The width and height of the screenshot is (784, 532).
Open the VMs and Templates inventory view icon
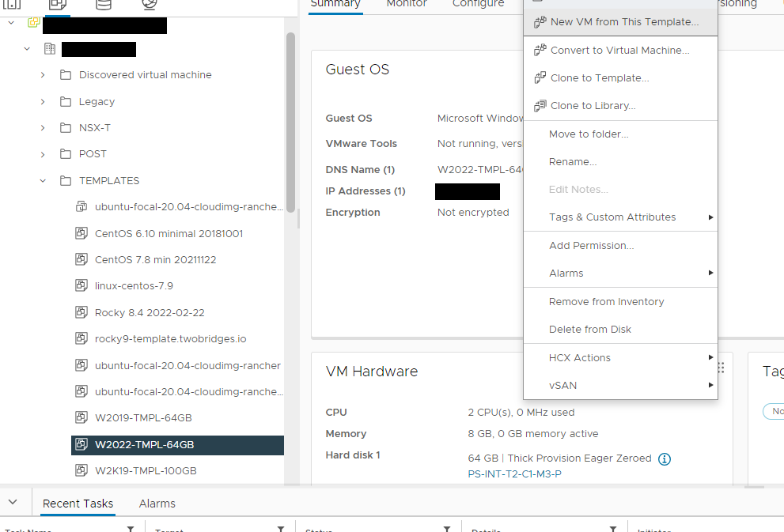[x=58, y=5]
